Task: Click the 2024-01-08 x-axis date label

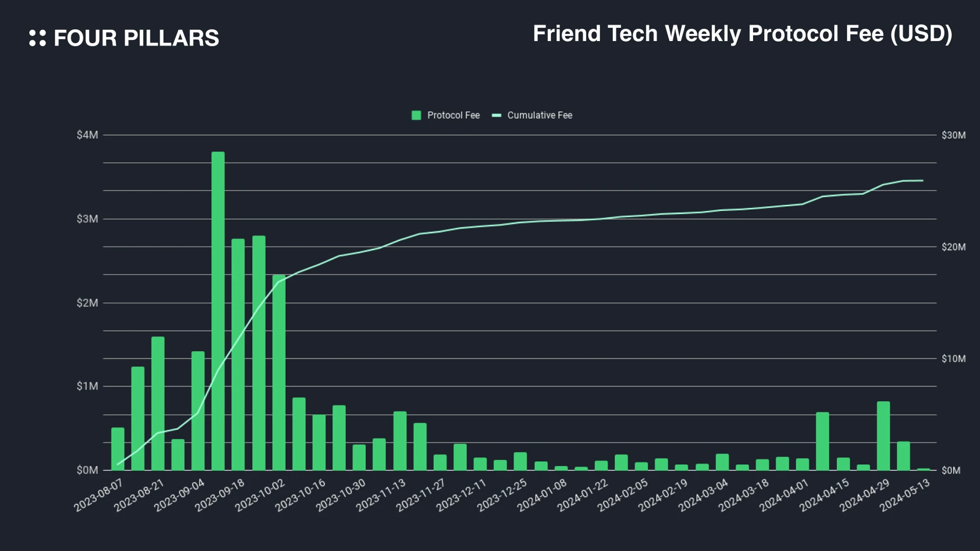Action: pyautogui.click(x=542, y=496)
